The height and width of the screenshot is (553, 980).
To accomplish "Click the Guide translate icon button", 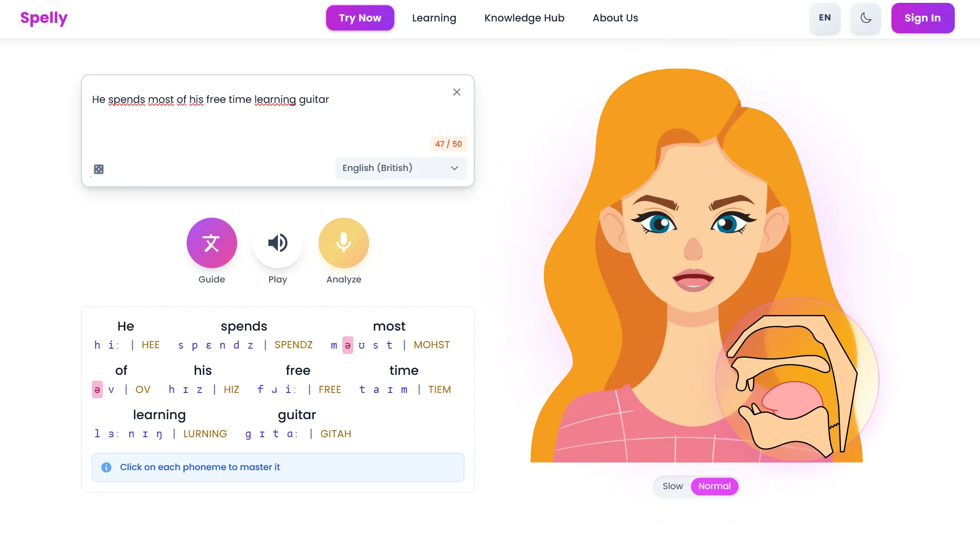I will (x=211, y=243).
